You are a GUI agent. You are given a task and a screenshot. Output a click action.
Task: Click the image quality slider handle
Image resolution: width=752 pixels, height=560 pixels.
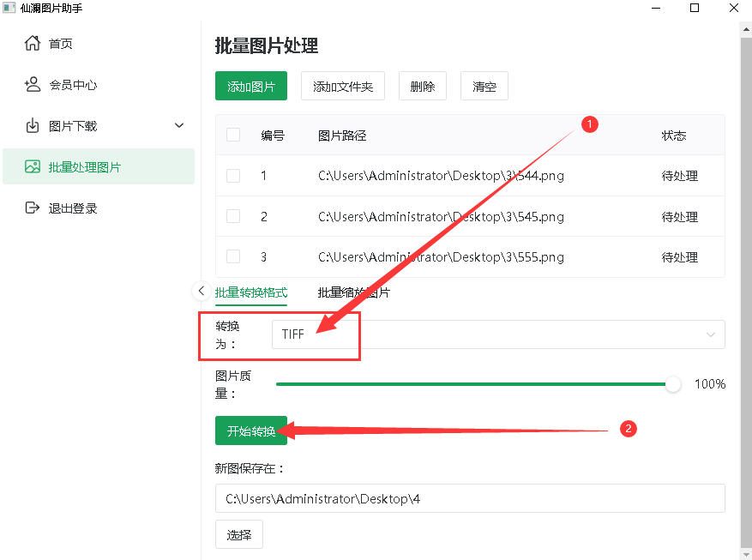click(673, 384)
